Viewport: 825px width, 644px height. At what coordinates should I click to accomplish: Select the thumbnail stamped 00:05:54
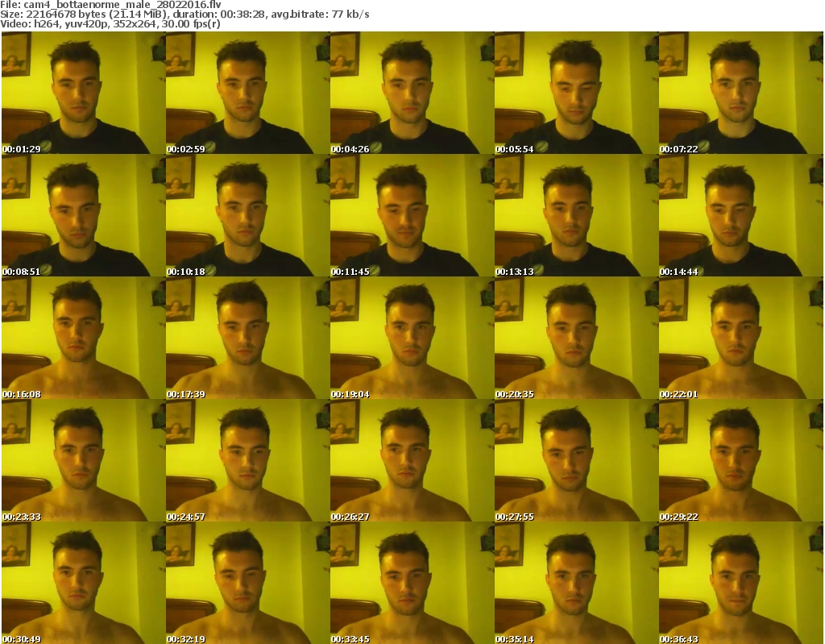click(576, 93)
